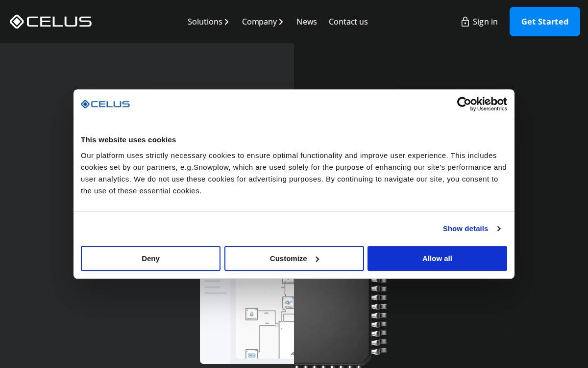The height and width of the screenshot is (368, 588).
Task: Open the CELUS logo homepage link
Action: [50, 22]
